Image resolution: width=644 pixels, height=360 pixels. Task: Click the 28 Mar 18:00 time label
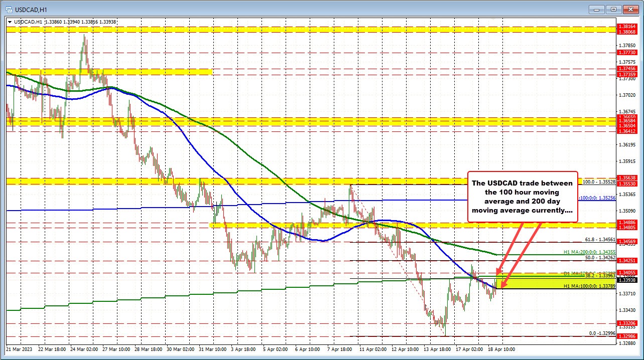148,348
